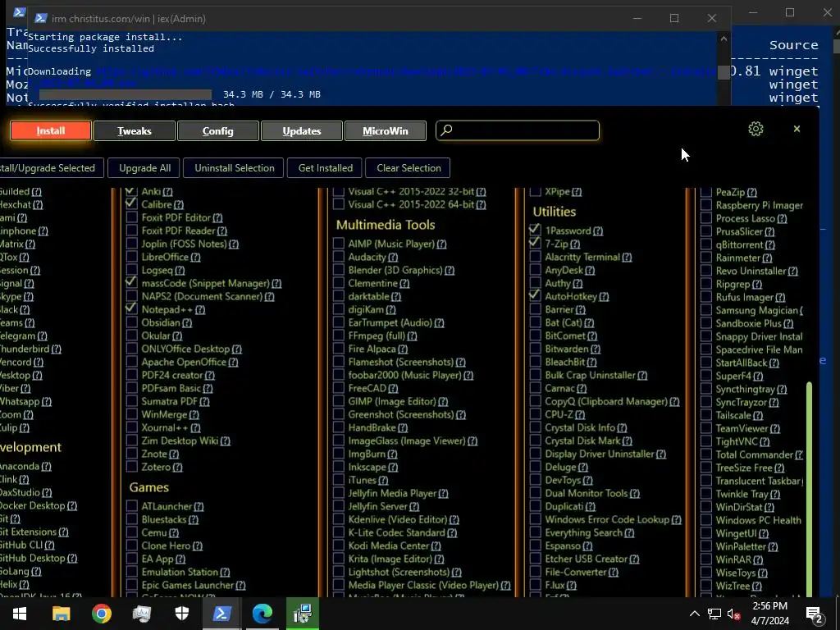840x630 pixels.
Task: Uncheck the AutoHotkey checkbox
Action: [x=535, y=296]
